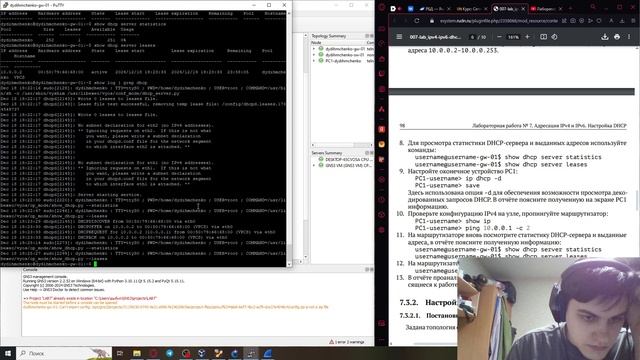Open browser downloads icon in address bar

point(622,20)
